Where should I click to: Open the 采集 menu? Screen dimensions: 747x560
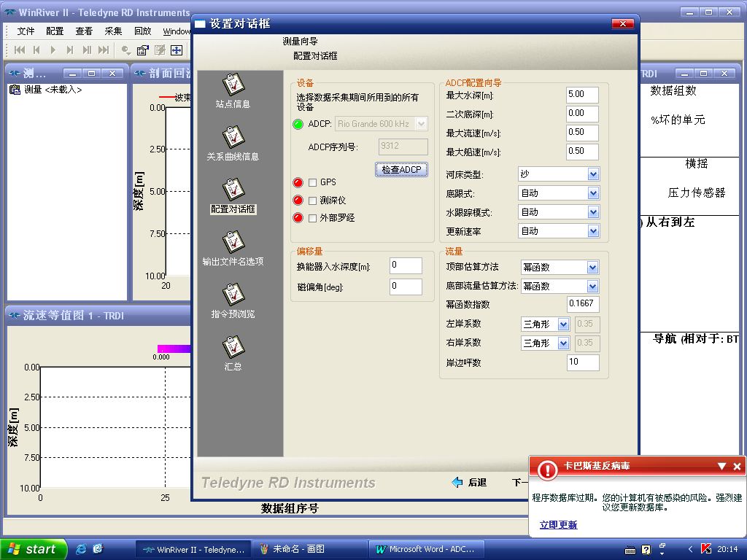pyautogui.click(x=113, y=31)
